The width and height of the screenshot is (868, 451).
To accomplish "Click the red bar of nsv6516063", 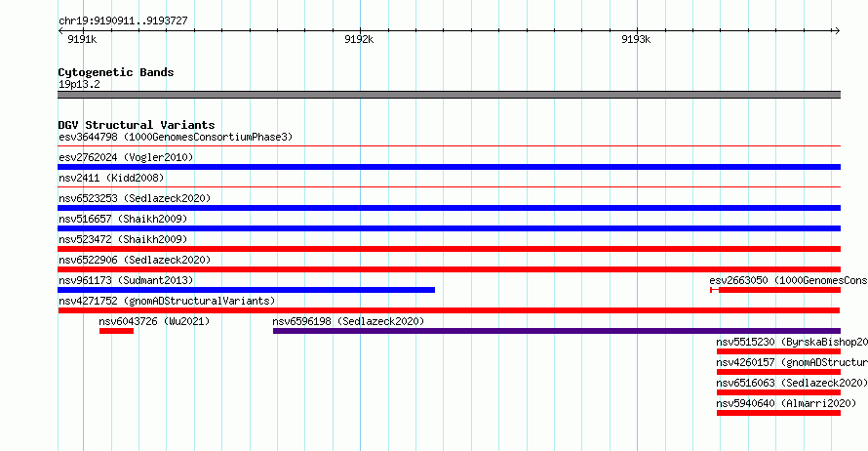I will pos(778,392).
